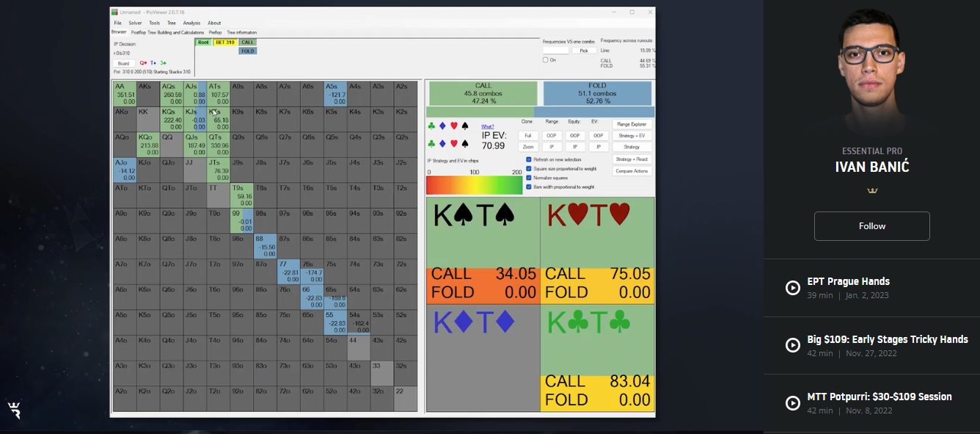Click the 'What?' help link
The width and height of the screenshot is (980, 434).
tap(487, 126)
